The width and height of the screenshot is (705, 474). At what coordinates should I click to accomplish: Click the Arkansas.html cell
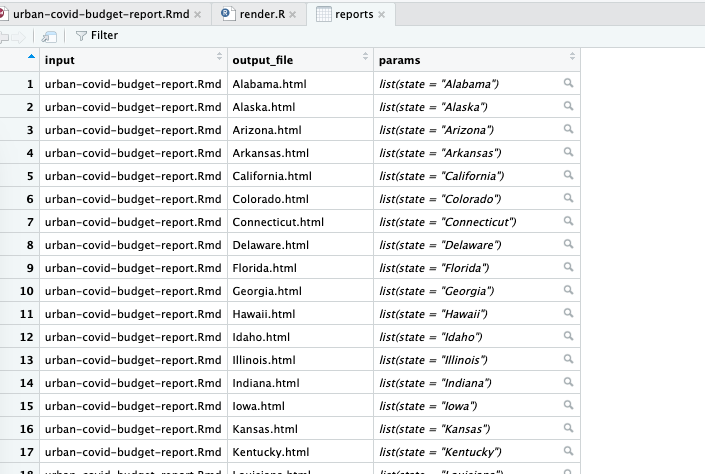(x=300, y=153)
